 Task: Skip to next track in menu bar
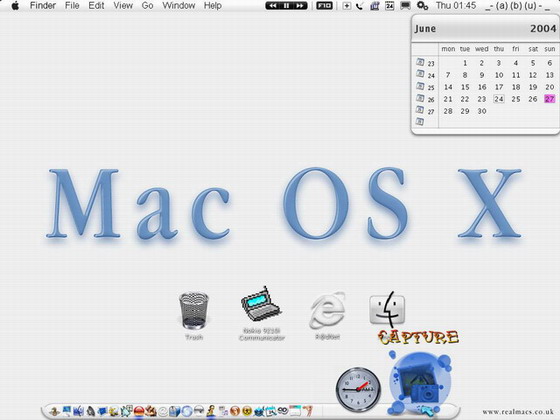pyautogui.click(x=300, y=6)
